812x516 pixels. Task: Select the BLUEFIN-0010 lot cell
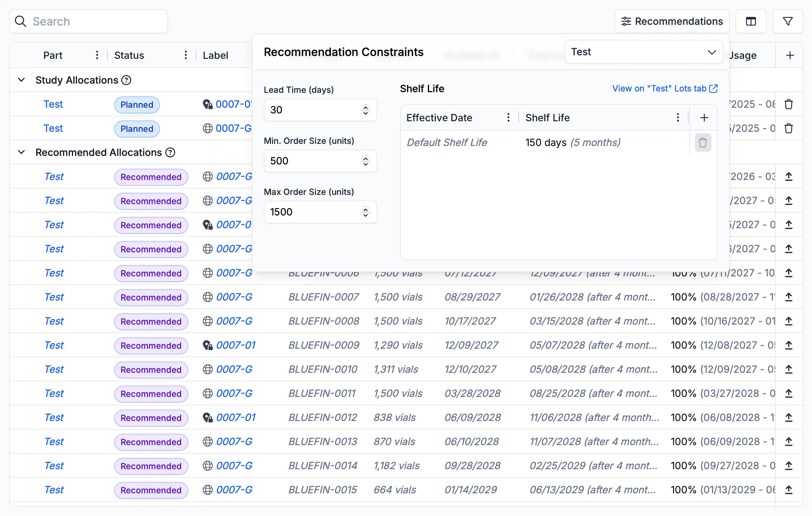[x=323, y=369]
